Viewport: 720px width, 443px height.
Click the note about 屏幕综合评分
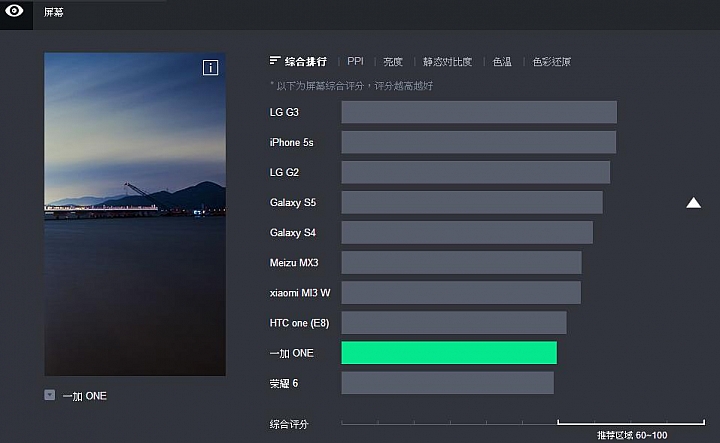(352, 86)
